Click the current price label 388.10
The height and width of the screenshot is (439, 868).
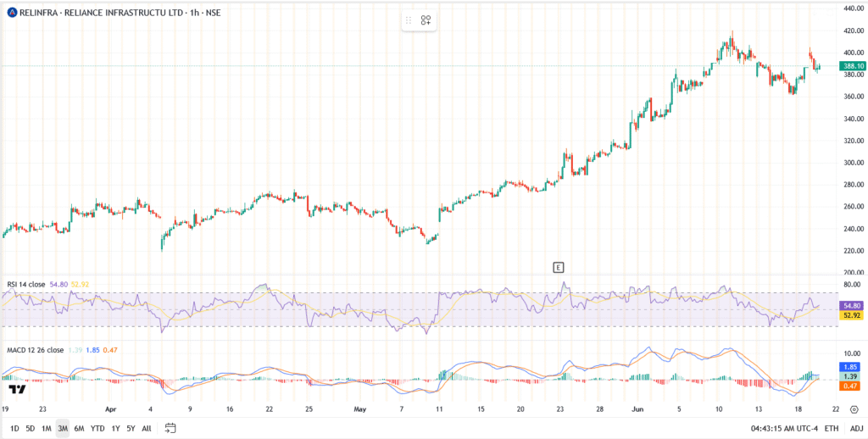point(851,66)
